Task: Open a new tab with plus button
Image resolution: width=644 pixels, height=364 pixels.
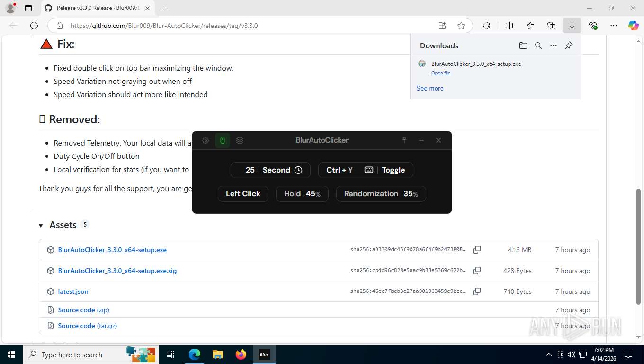Action: pos(165,8)
